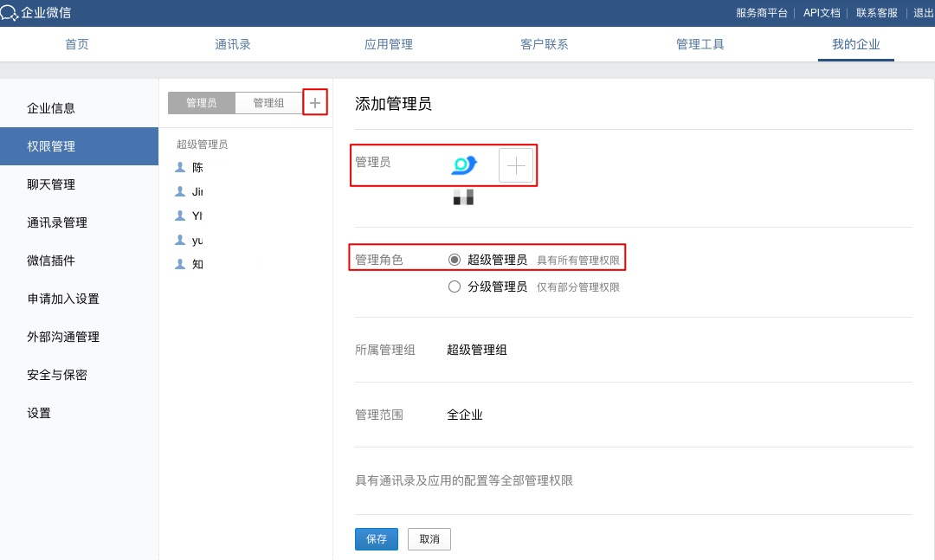Screen dimensions: 935x560
Task: Open the 通讯录 navigation tab
Action: pyautogui.click(x=233, y=44)
